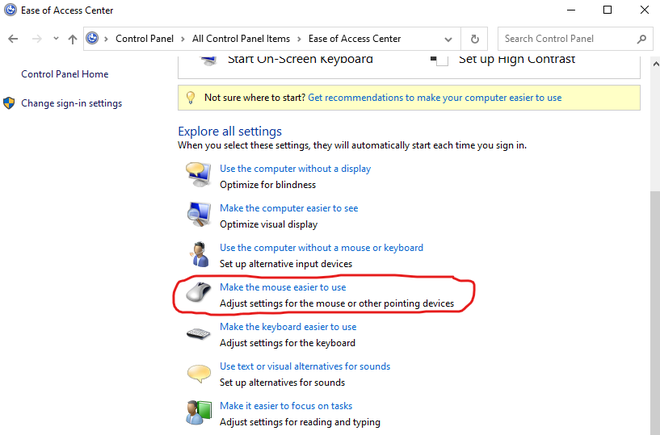Refresh the Ease of Access Center page
Image resolution: width=660 pixels, height=435 pixels.
tap(474, 39)
